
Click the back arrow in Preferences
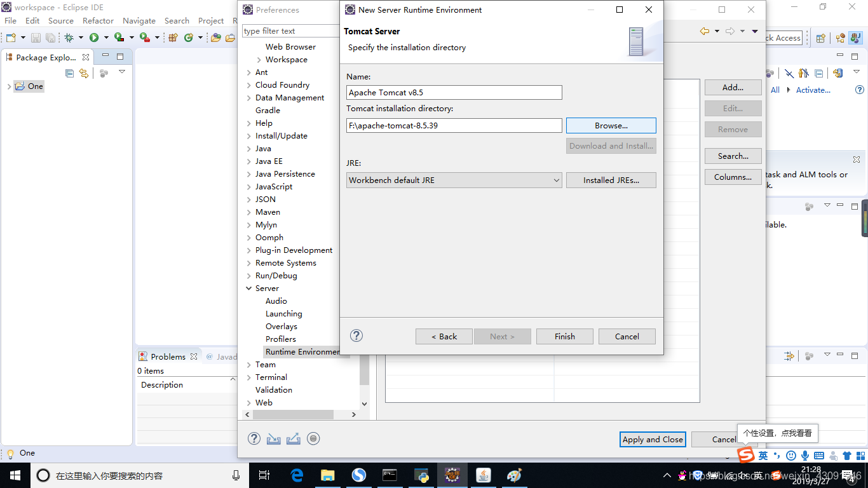tap(704, 31)
